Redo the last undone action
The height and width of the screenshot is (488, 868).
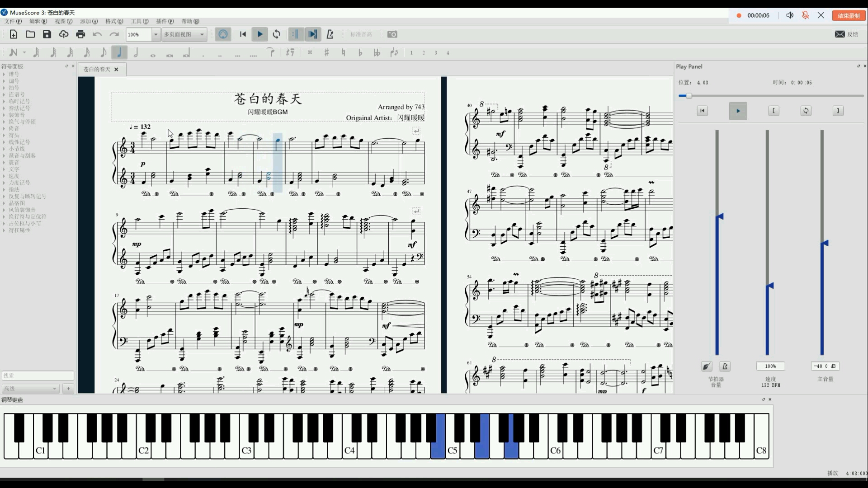coord(114,34)
